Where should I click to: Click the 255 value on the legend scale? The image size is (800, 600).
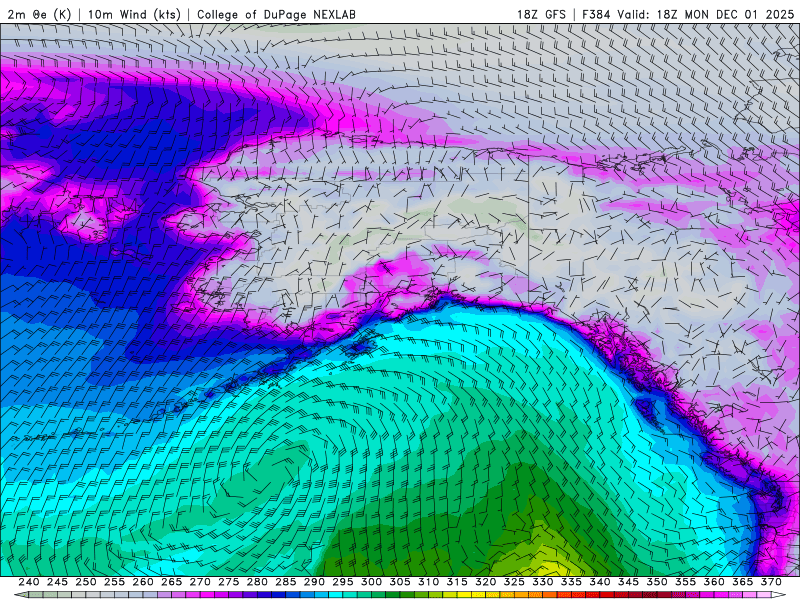(114, 582)
